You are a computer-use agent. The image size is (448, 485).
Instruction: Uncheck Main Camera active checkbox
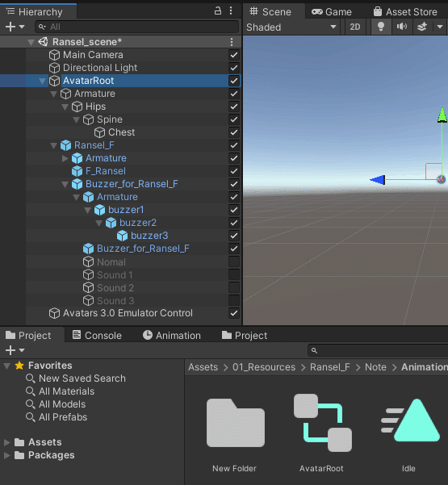(x=234, y=55)
